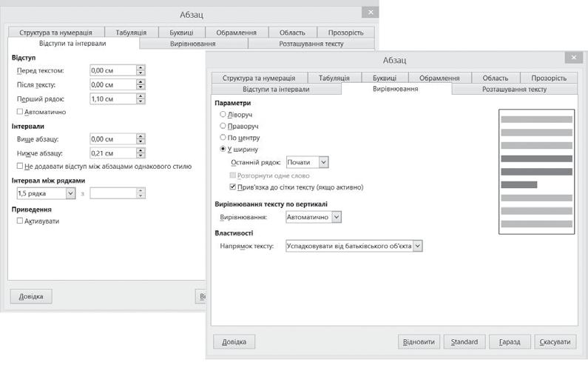The height and width of the screenshot is (368, 588).
Task: Toggle Розгорнути одне слово checkbox
Action: [232, 175]
